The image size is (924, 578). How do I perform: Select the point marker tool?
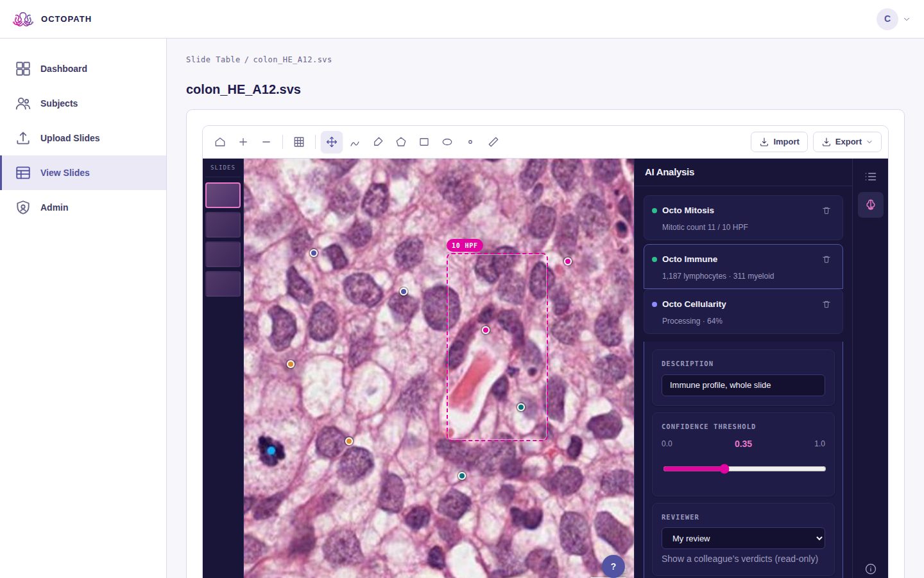pyautogui.click(x=470, y=142)
